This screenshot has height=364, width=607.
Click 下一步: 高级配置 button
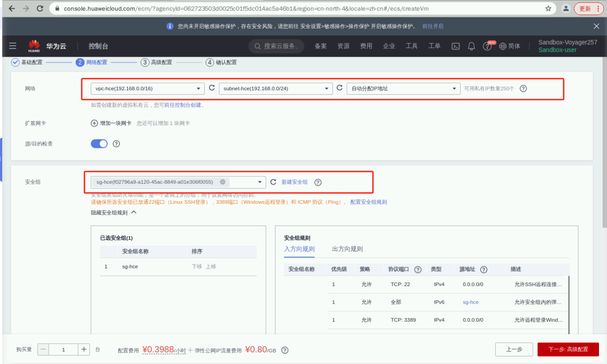(x=568, y=349)
